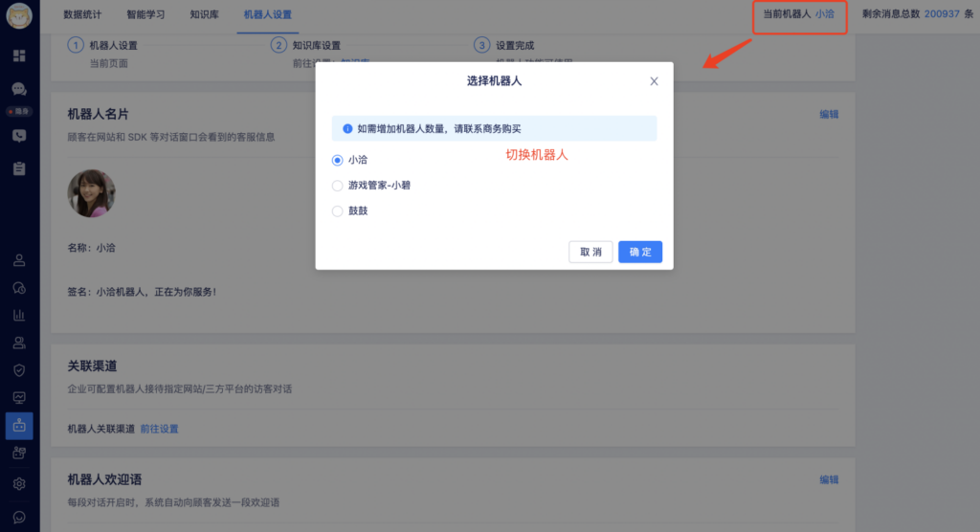The image size is (980, 532).
Task: Open the clipboard tickets icon in sidebar
Action: [19, 168]
